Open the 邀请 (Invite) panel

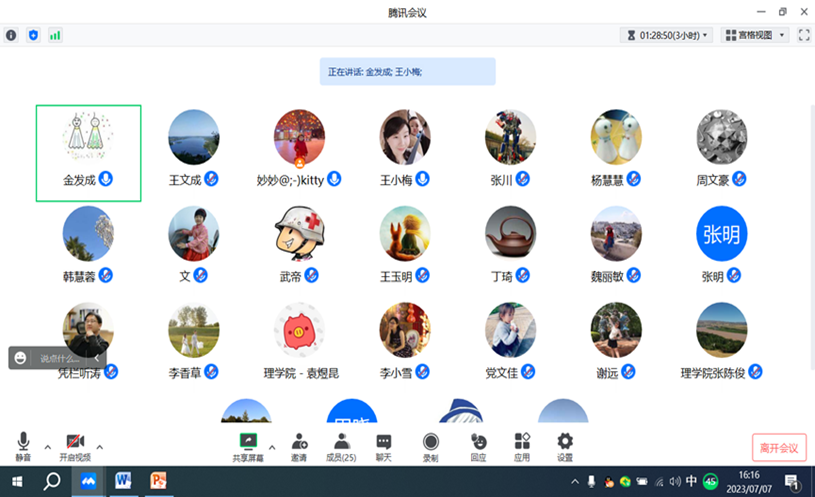(x=299, y=446)
